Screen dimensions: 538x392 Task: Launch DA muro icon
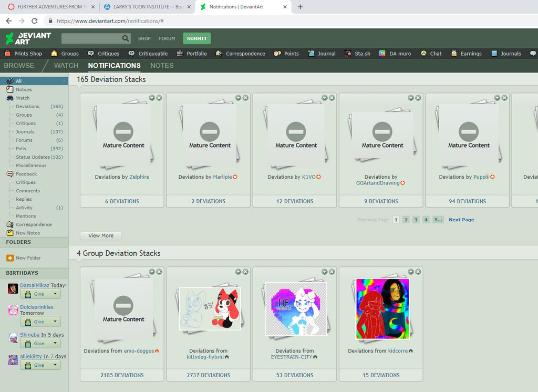point(382,53)
